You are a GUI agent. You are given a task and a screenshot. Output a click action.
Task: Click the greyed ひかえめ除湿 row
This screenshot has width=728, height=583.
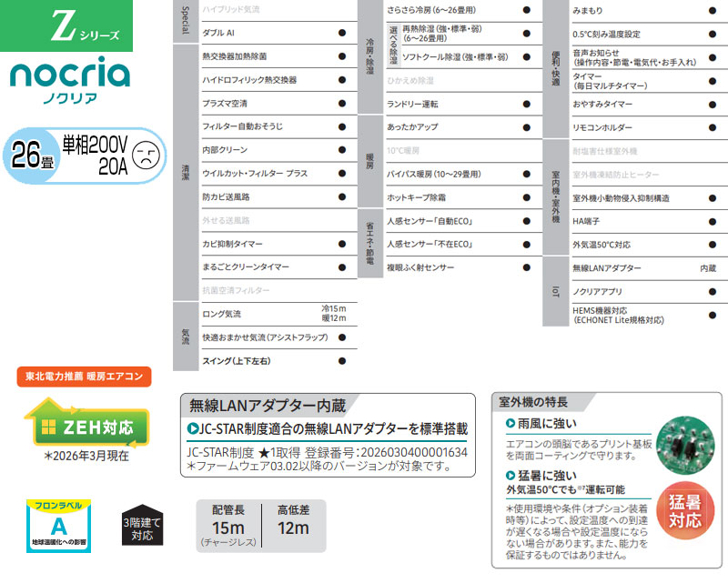coord(464,81)
